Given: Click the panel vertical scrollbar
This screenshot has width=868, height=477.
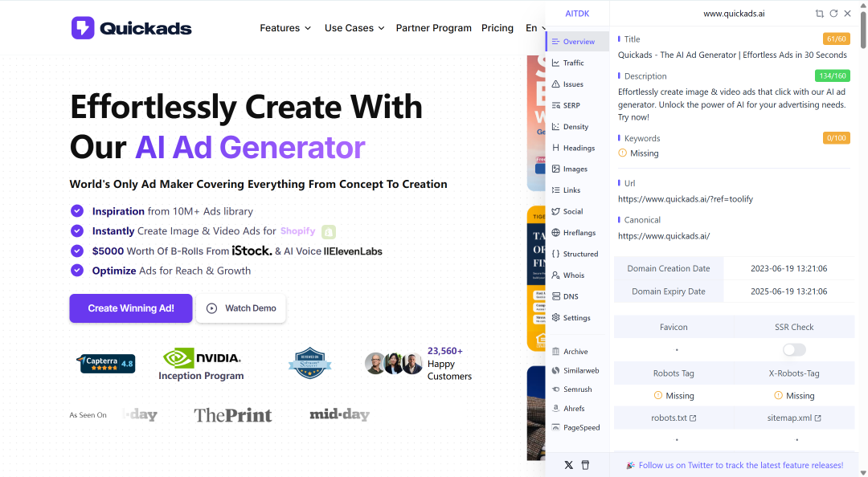Looking at the screenshot, I should [863, 29].
